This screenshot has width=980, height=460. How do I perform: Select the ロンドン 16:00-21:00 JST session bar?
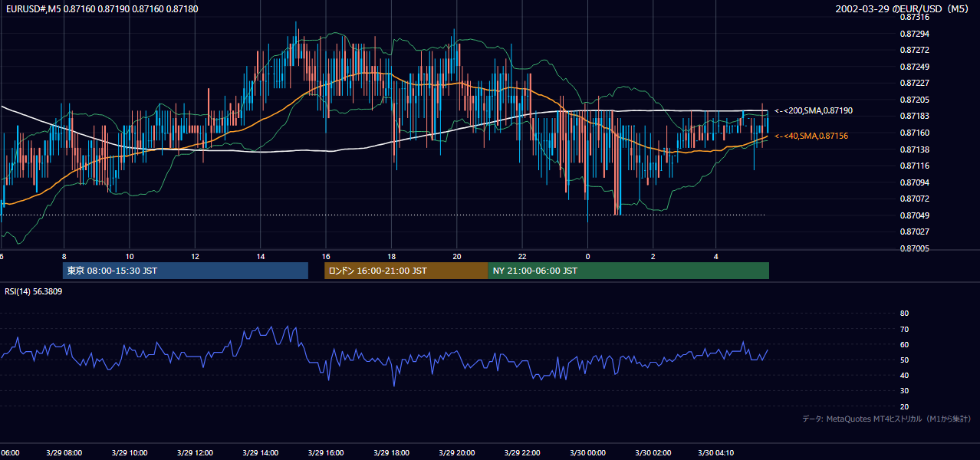(406, 271)
